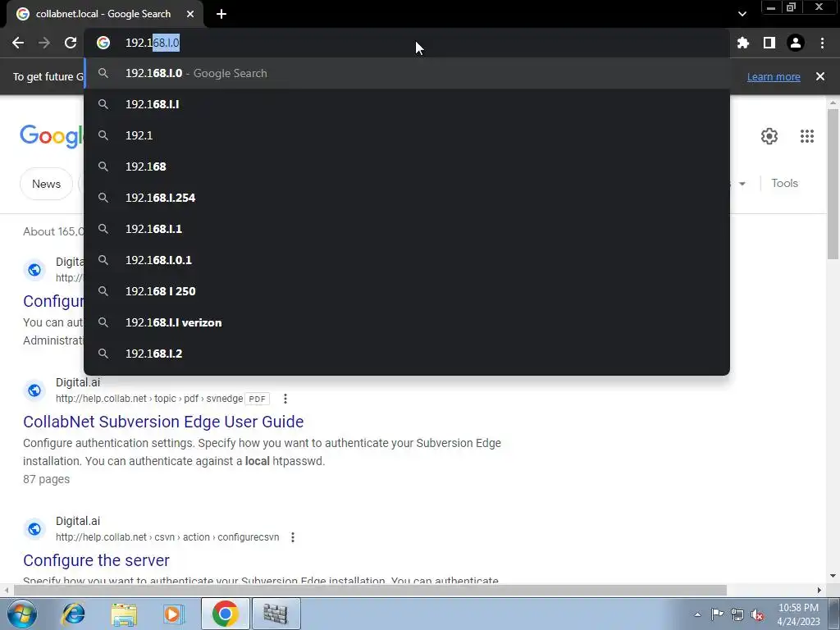
Task: Follow the Learn more link
Action: (774, 76)
